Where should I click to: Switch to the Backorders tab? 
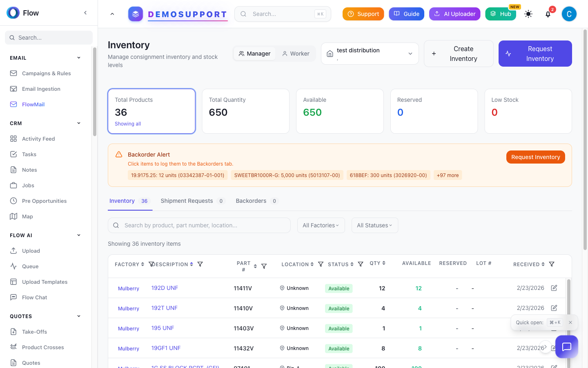[x=251, y=201]
